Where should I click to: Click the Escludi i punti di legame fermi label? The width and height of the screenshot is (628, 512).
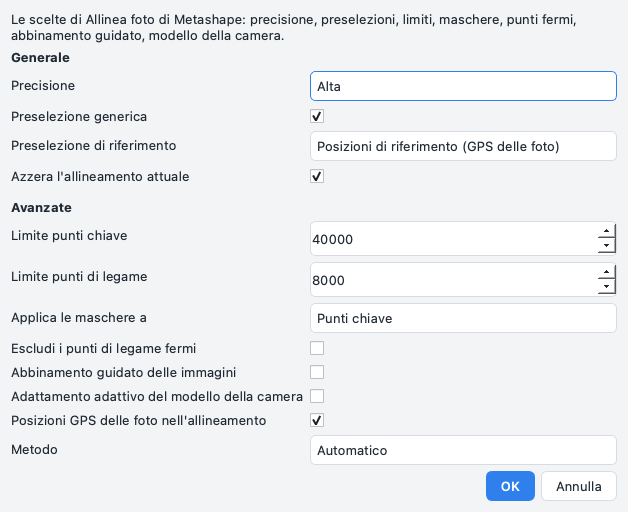pyautogui.click(x=103, y=349)
